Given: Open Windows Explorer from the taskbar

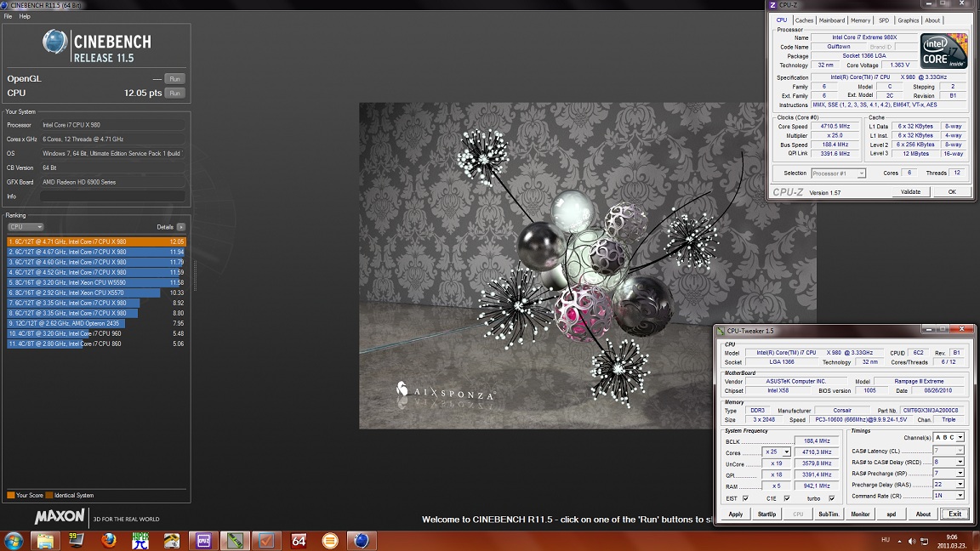Looking at the screenshot, I should tap(45, 541).
